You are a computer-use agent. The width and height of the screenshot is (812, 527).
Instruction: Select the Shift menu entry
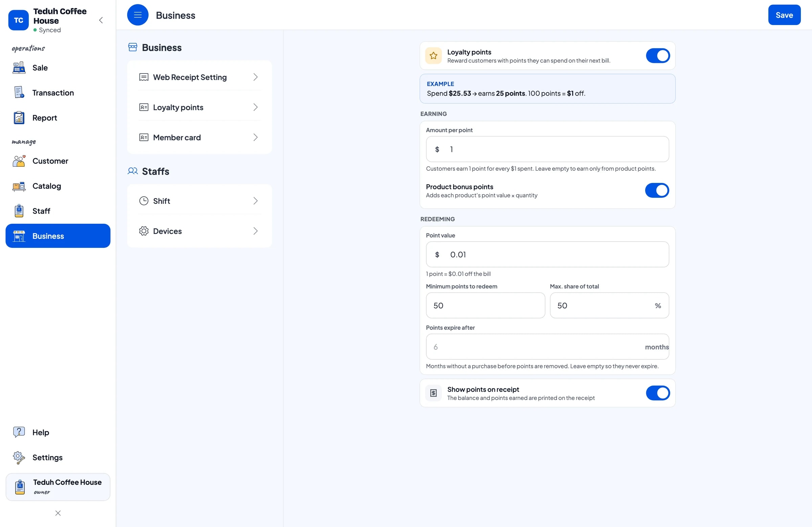pyautogui.click(x=199, y=201)
